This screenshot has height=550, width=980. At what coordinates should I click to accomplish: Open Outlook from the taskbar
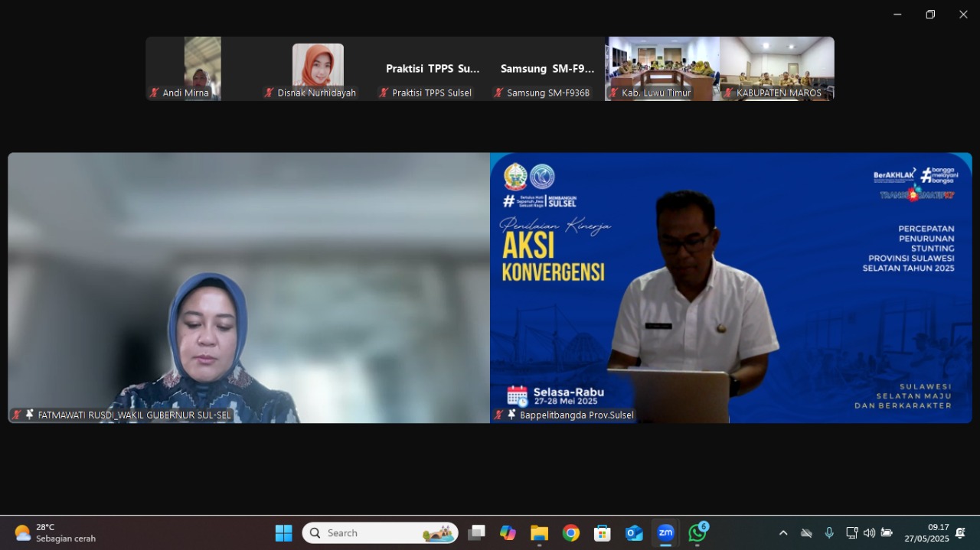click(x=634, y=533)
